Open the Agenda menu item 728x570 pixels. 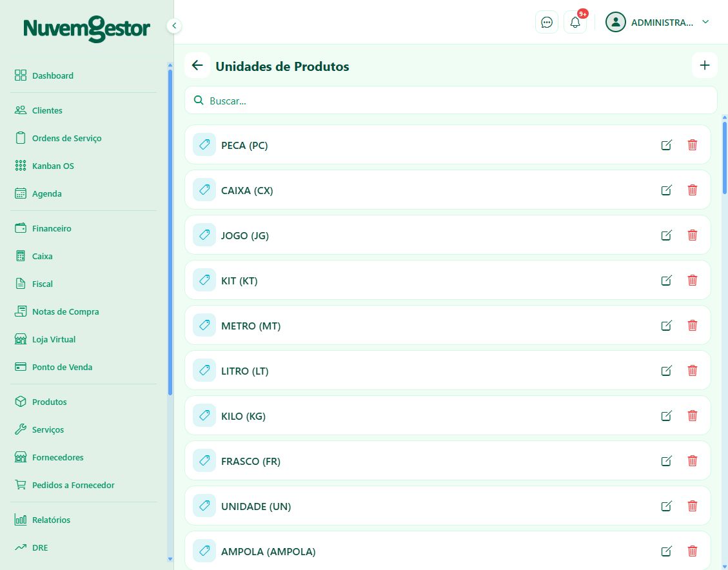pos(84,193)
